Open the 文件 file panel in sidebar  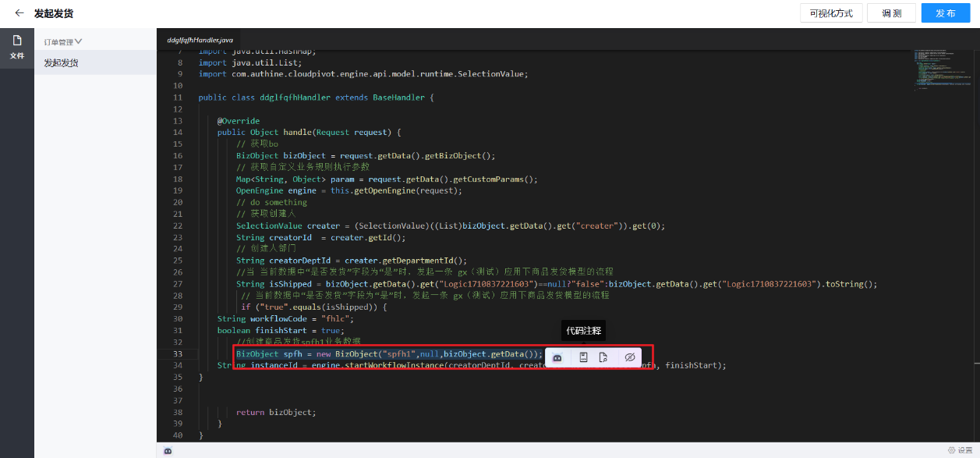(17, 48)
